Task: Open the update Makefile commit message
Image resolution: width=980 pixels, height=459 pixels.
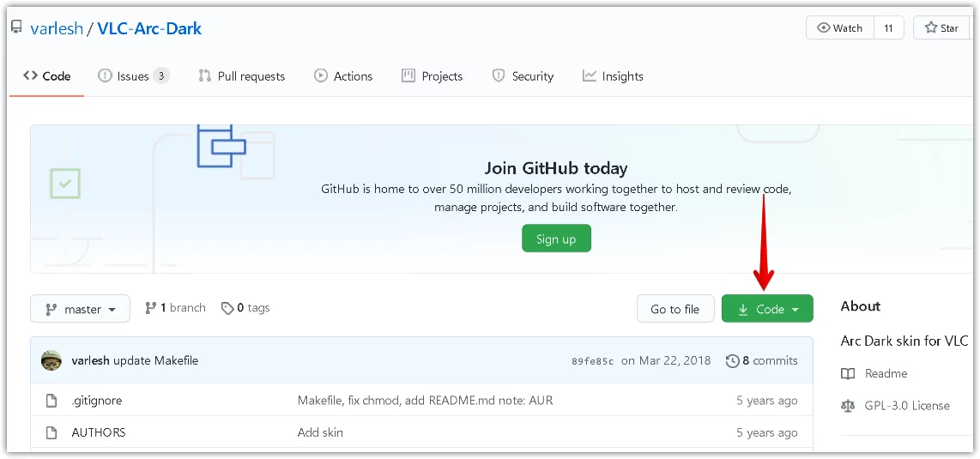Action: [x=155, y=360]
